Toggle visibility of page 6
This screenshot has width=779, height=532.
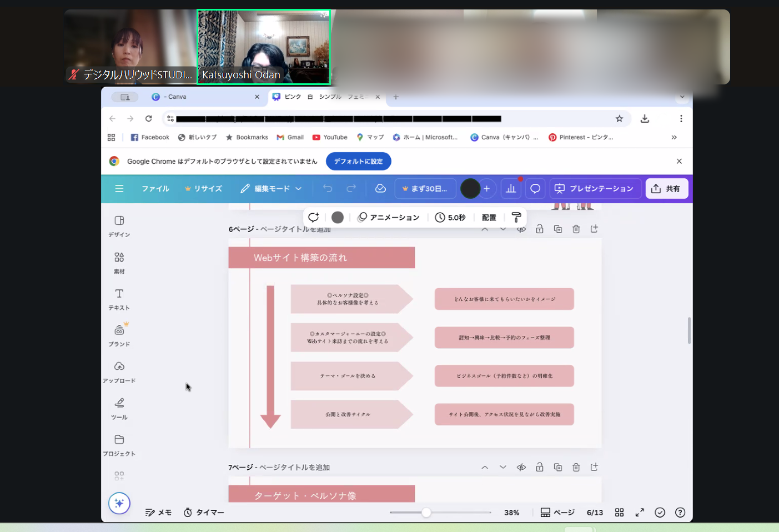click(x=521, y=229)
